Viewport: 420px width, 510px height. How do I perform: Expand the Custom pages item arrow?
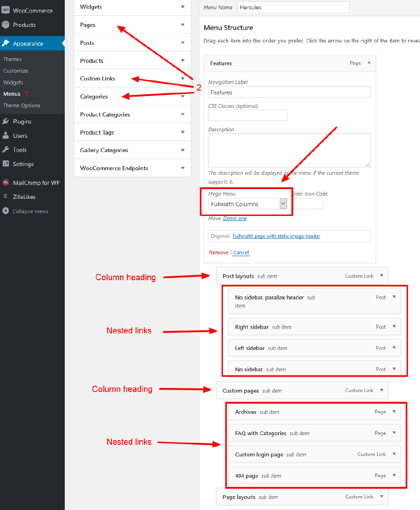(x=382, y=390)
